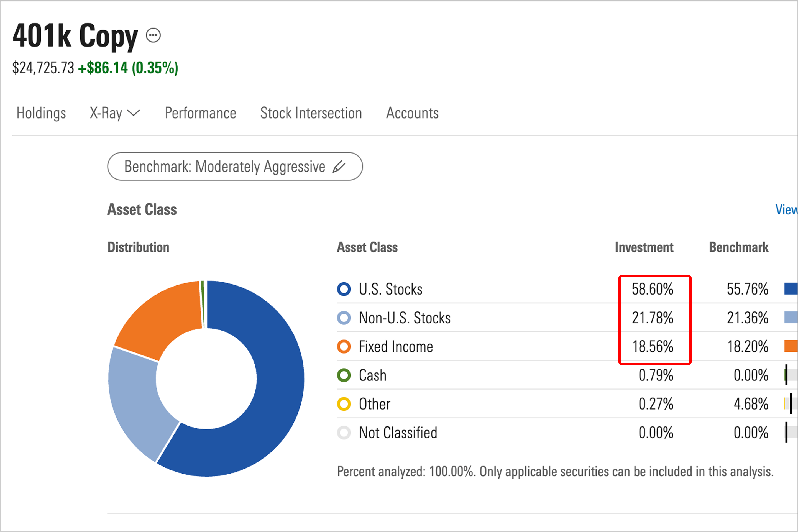The width and height of the screenshot is (798, 532).
Task: Select the Other yellow ring icon
Action: (344, 404)
